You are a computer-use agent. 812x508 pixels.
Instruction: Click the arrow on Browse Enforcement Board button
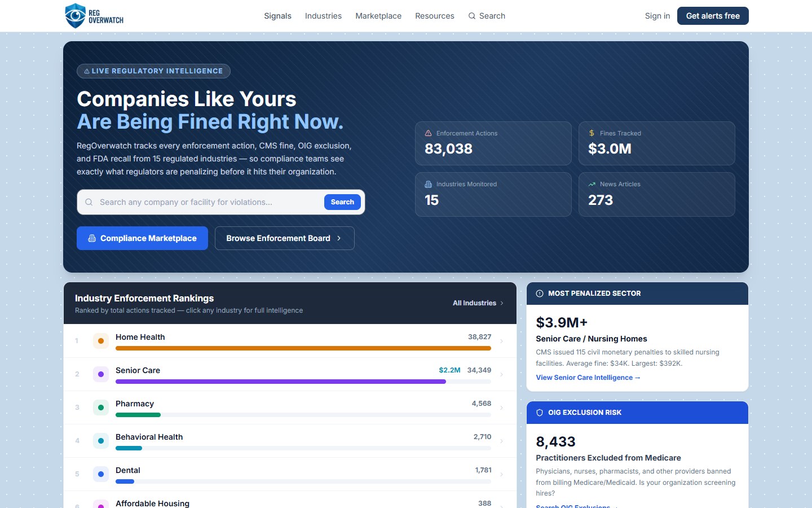339,238
